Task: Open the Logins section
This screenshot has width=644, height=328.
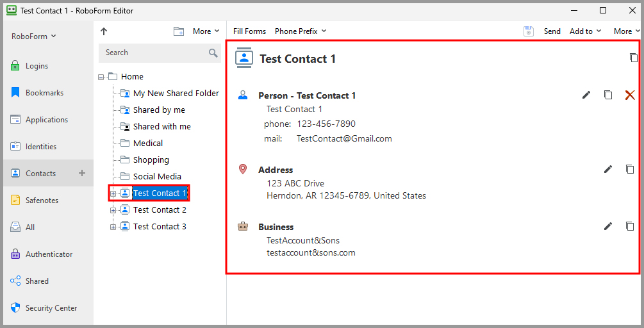Action: tap(37, 66)
